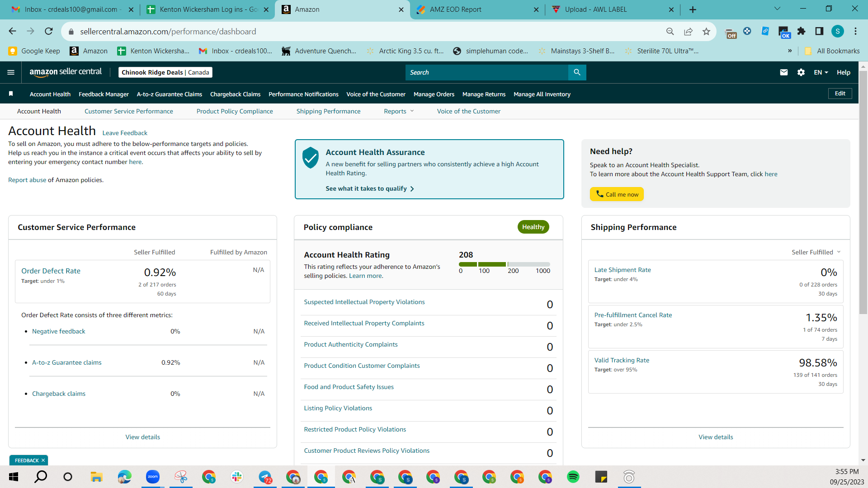The height and width of the screenshot is (488, 868).
Task: Launch Zoom from the taskbar
Action: pos(153,477)
